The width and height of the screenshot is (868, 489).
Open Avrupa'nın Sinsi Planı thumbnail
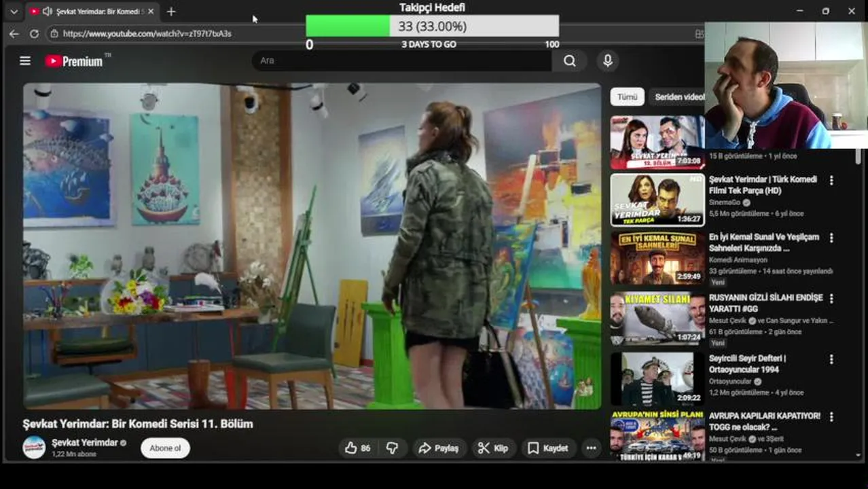click(x=657, y=435)
